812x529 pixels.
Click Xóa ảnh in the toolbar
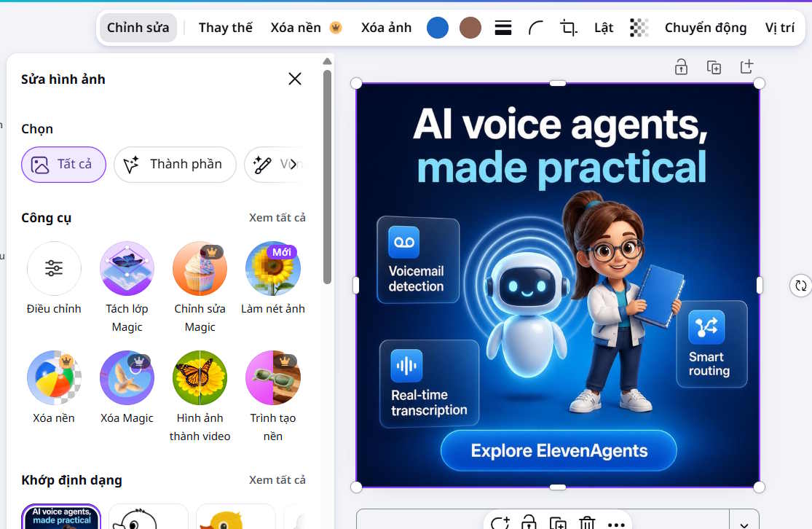386,28
